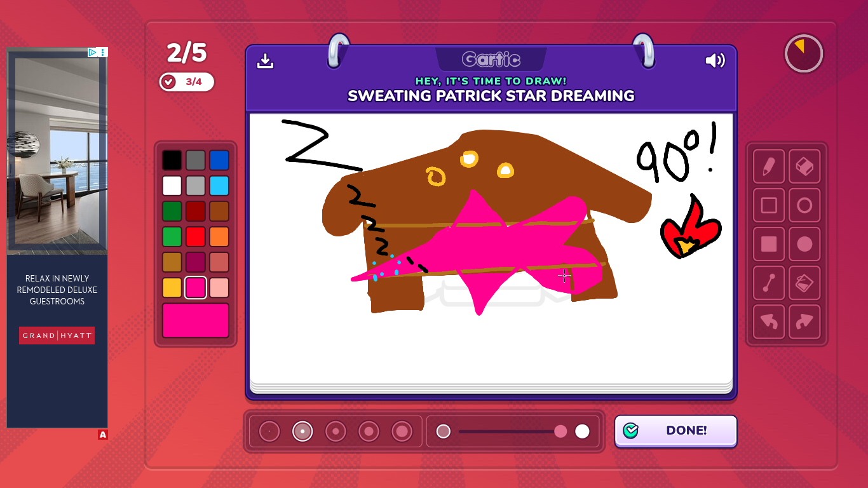Screen dimensions: 868x488
Task: Pick the black color swatch
Action: click(172, 160)
